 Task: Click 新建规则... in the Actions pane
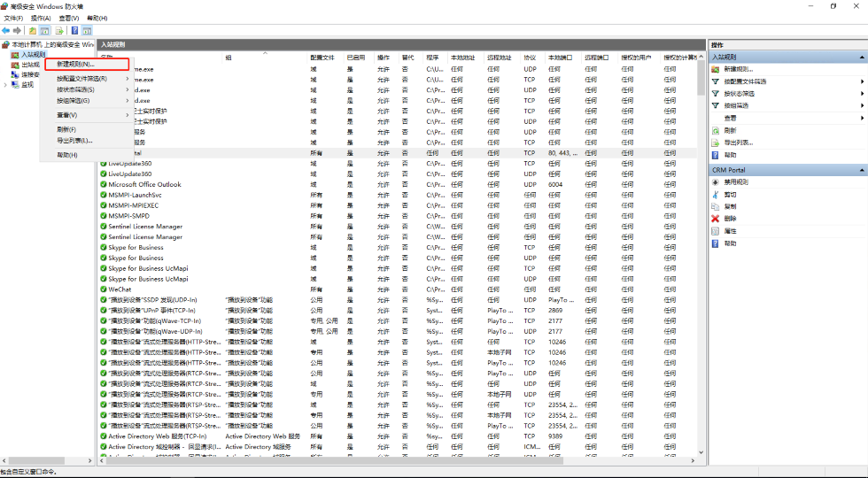click(739, 69)
